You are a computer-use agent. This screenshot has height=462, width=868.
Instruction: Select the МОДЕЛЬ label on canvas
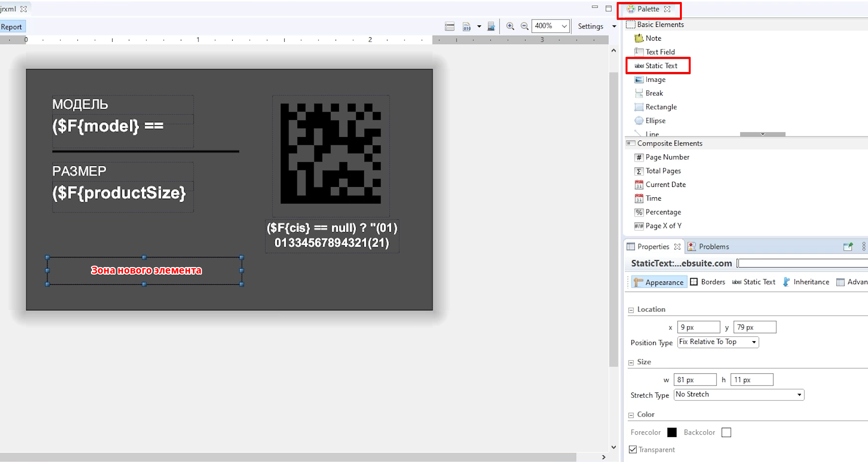tap(80, 104)
